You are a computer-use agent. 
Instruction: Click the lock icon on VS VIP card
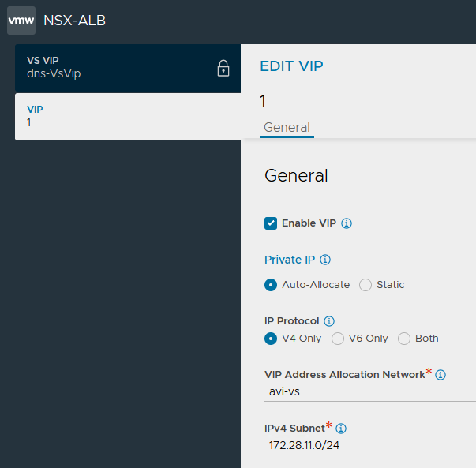pyautogui.click(x=223, y=68)
